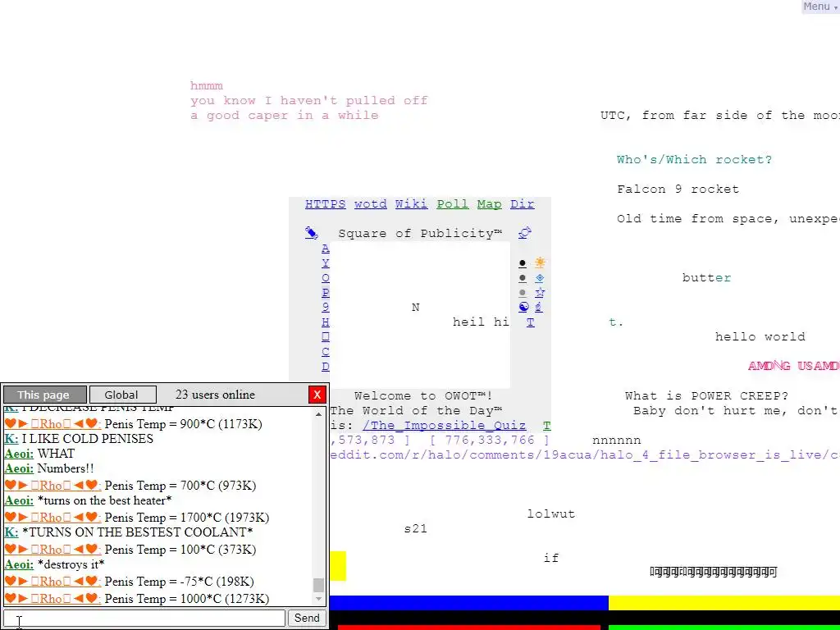Click the Rho username on the 100*C (373K) line
This screenshot has width=840, height=630.
pyautogui.click(x=52, y=550)
